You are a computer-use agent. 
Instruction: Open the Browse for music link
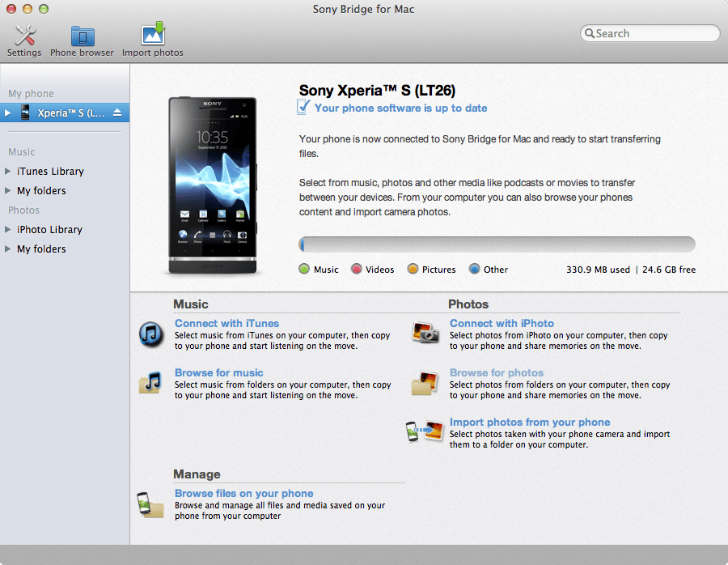[x=218, y=372]
